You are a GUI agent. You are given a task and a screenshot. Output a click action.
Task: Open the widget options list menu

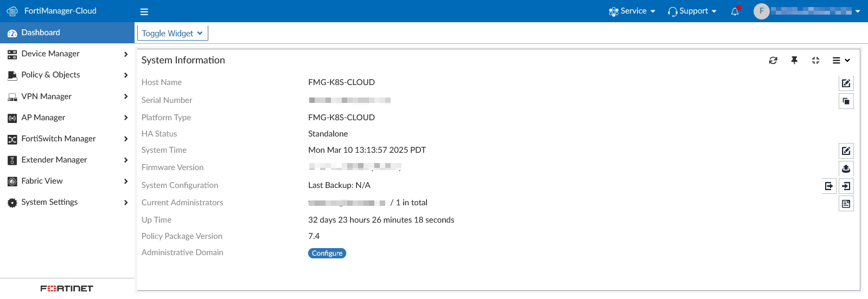[841, 61]
